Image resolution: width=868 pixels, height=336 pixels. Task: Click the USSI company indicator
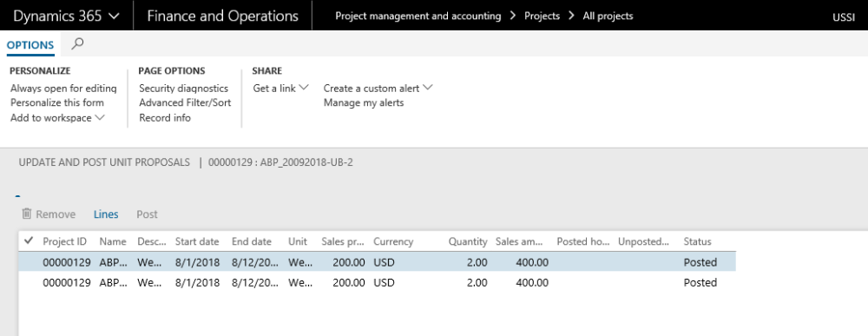844,17
